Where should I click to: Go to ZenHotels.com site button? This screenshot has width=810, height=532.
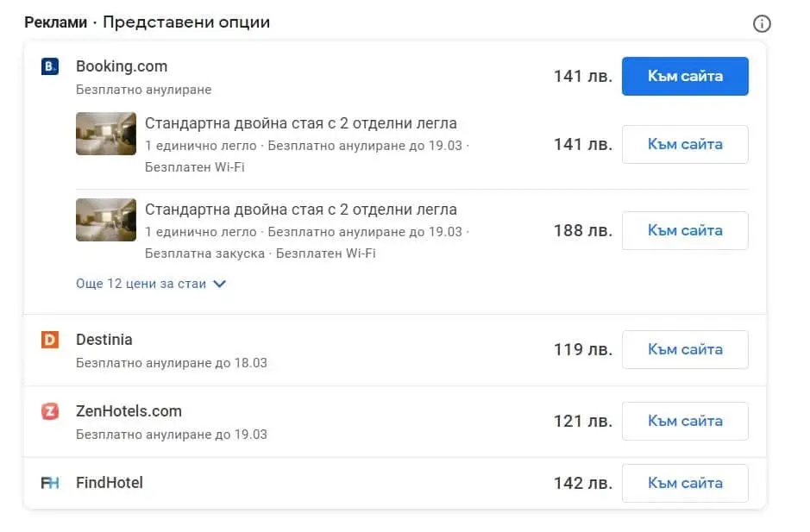[685, 421]
